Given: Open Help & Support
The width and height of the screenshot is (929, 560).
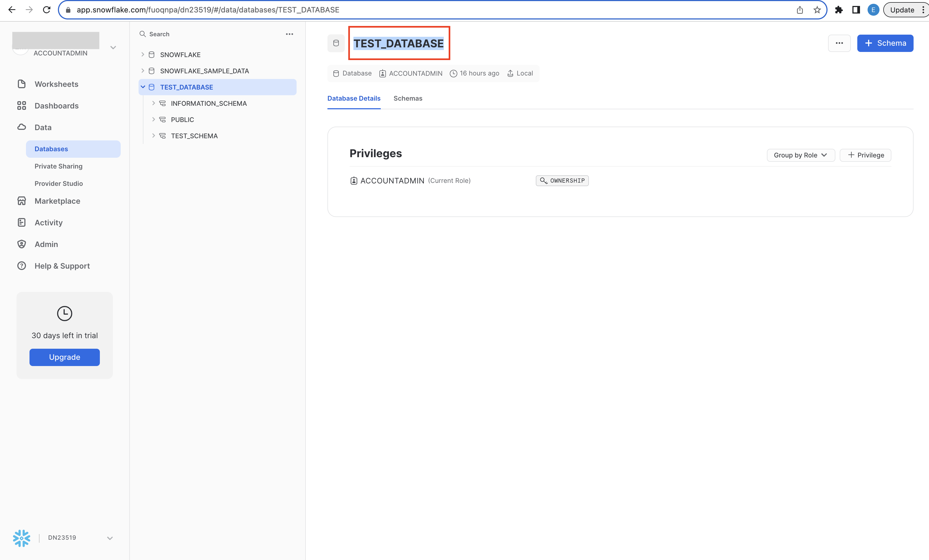Looking at the screenshot, I should [x=62, y=266].
